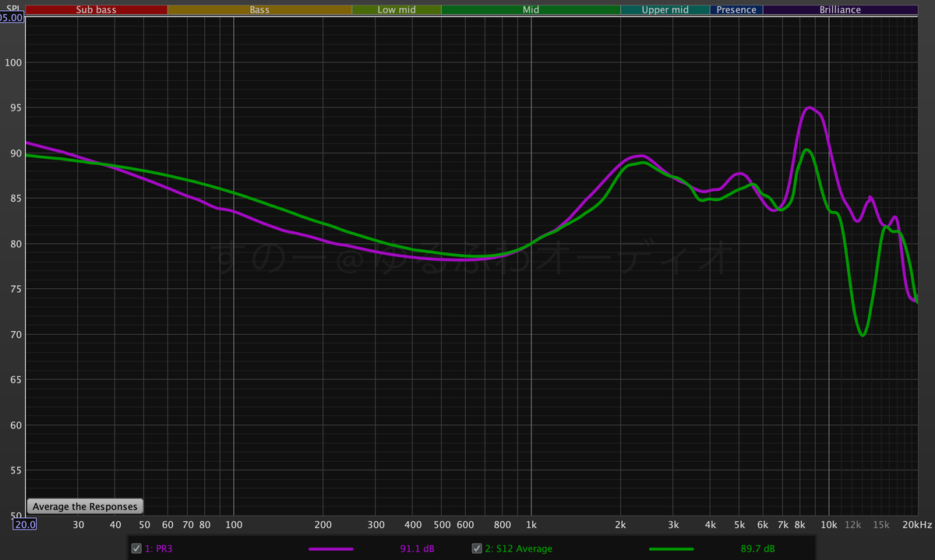Click the Presence band label
Viewport: 935px width, 560px height.
[736, 10]
